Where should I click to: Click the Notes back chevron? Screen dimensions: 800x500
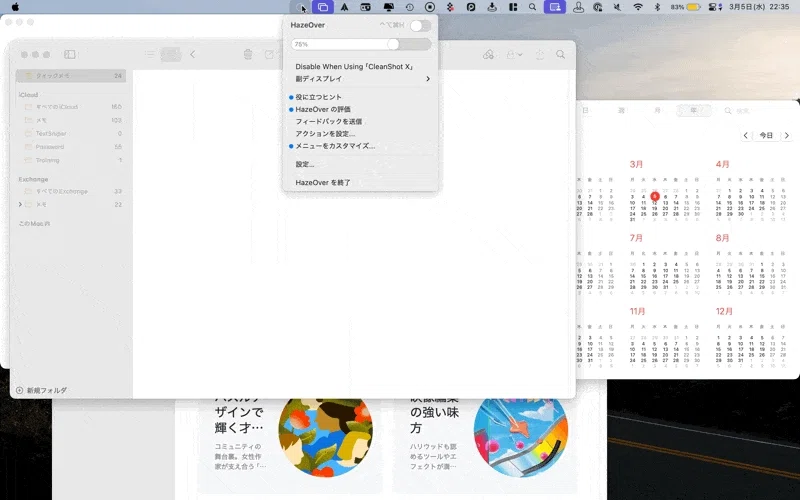[x=192, y=55]
